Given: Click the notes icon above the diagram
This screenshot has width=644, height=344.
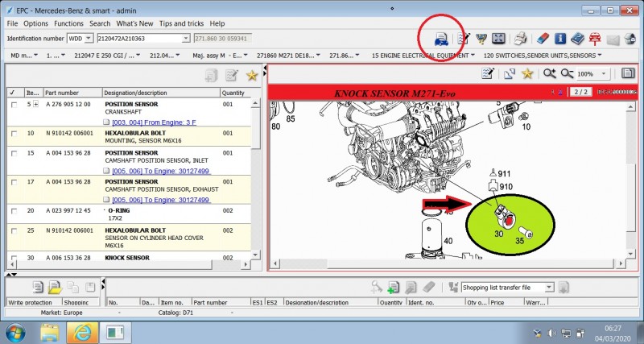Looking at the screenshot, I should (488, 73).
